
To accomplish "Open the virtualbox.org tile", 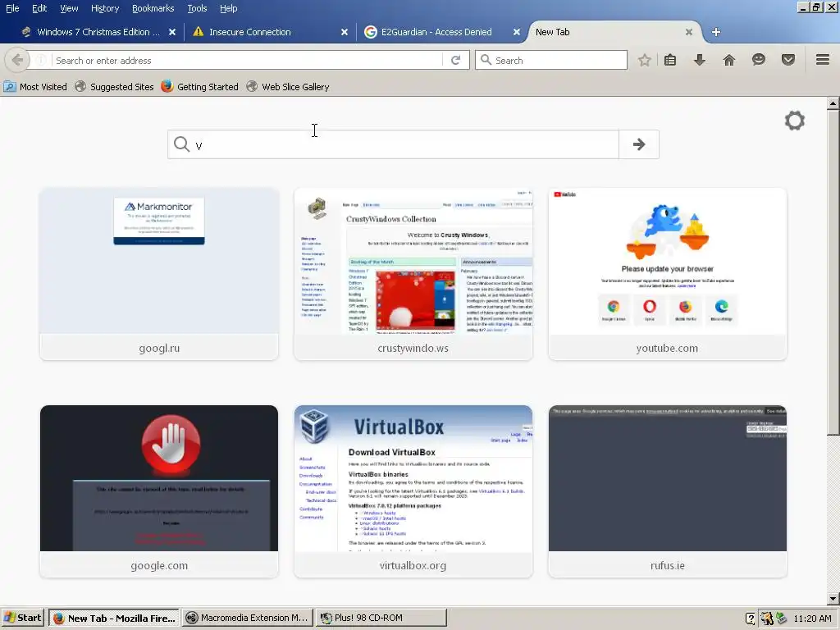I will pos(413,491).
